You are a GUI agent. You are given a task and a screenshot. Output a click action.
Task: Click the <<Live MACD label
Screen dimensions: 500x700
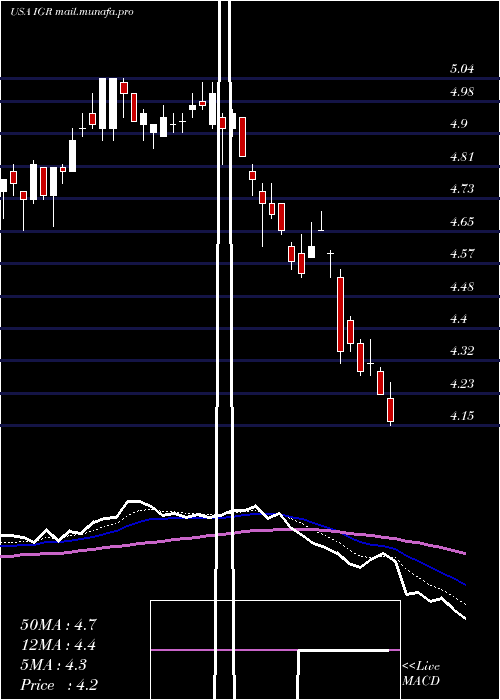[x=421, y=674]
